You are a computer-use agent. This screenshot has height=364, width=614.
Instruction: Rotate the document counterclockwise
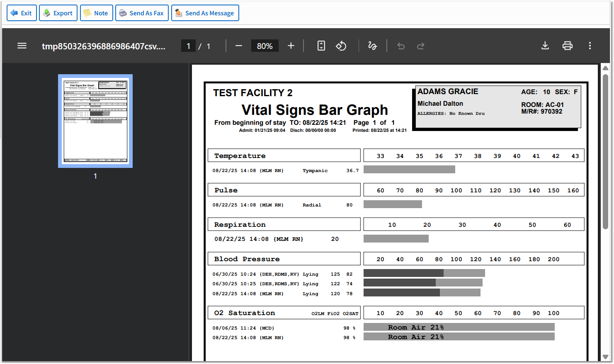point(341,46)
